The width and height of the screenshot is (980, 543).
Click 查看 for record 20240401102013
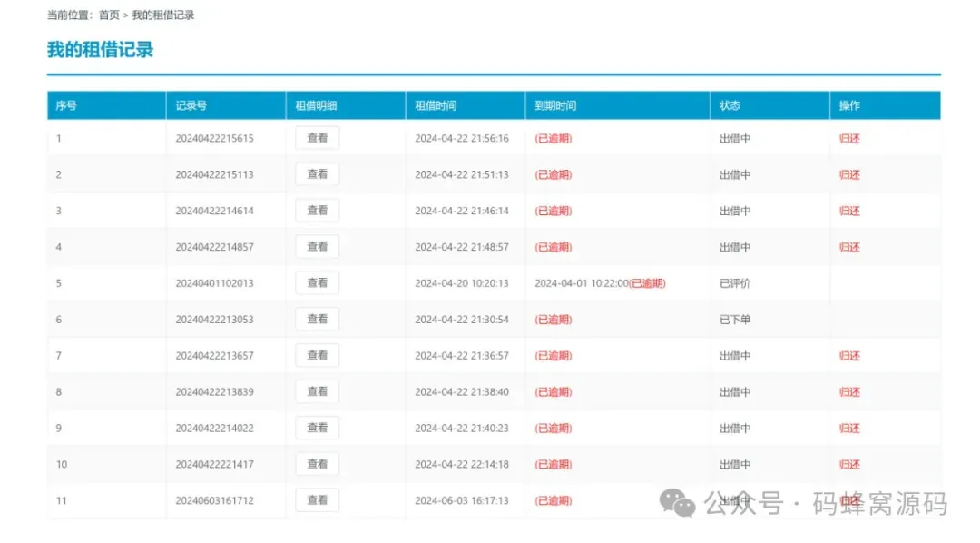[318, 283]
